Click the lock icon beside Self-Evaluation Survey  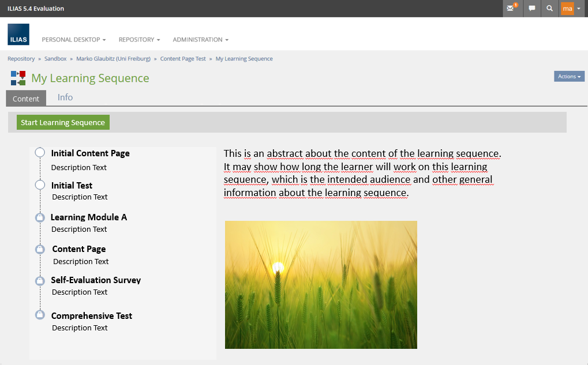click(x=40, y=281)
